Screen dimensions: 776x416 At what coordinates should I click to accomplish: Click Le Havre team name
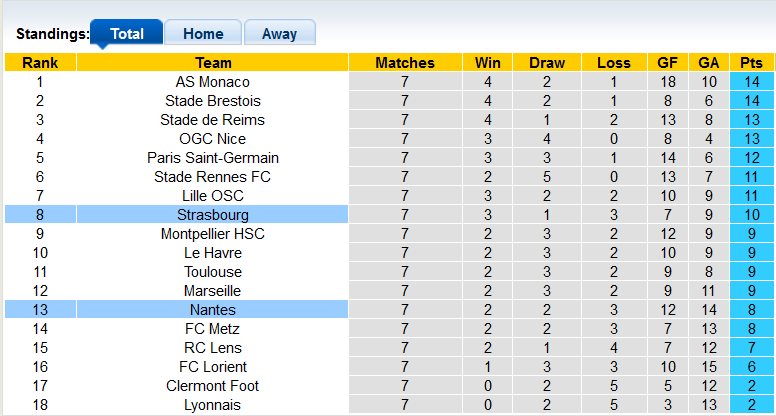click(x=213, y=253)
